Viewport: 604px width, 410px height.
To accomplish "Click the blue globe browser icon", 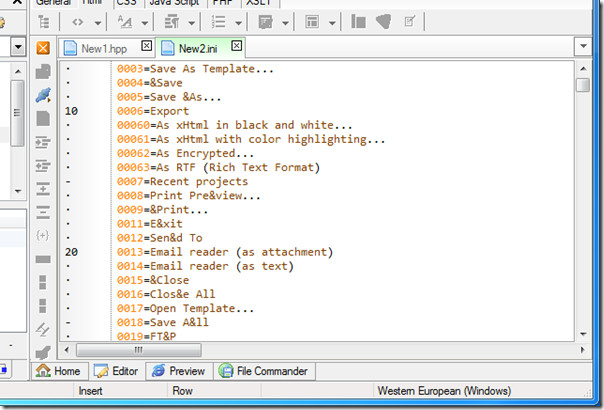I will pos(43,95).
